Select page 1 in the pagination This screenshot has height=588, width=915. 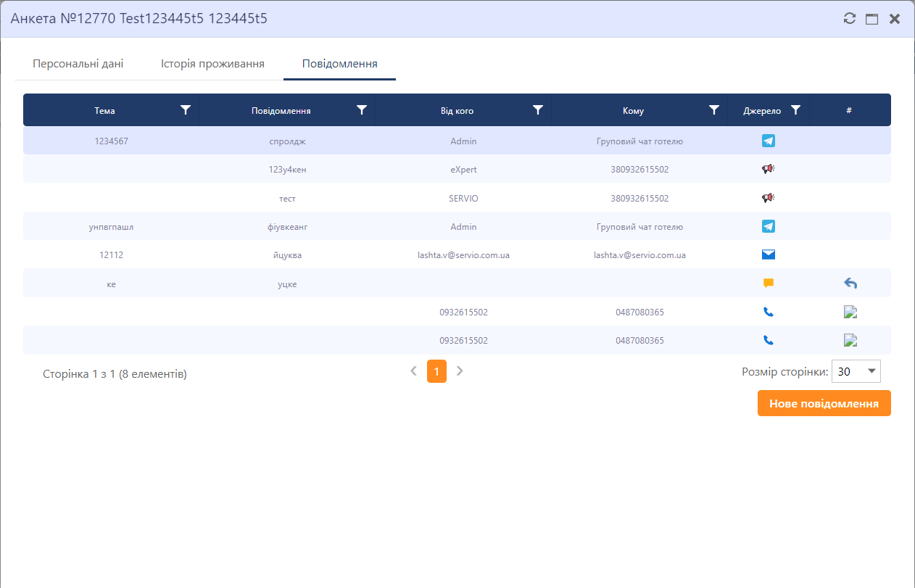tap(436, 371)
